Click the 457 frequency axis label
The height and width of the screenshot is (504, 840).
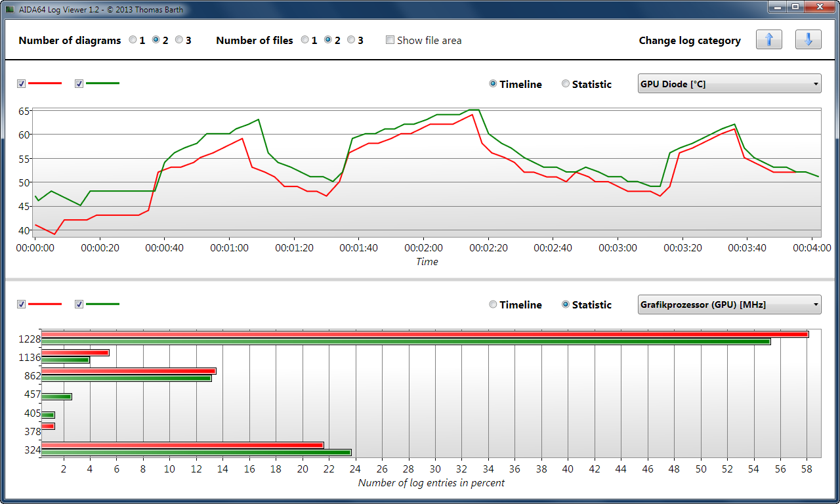point(32,394)
